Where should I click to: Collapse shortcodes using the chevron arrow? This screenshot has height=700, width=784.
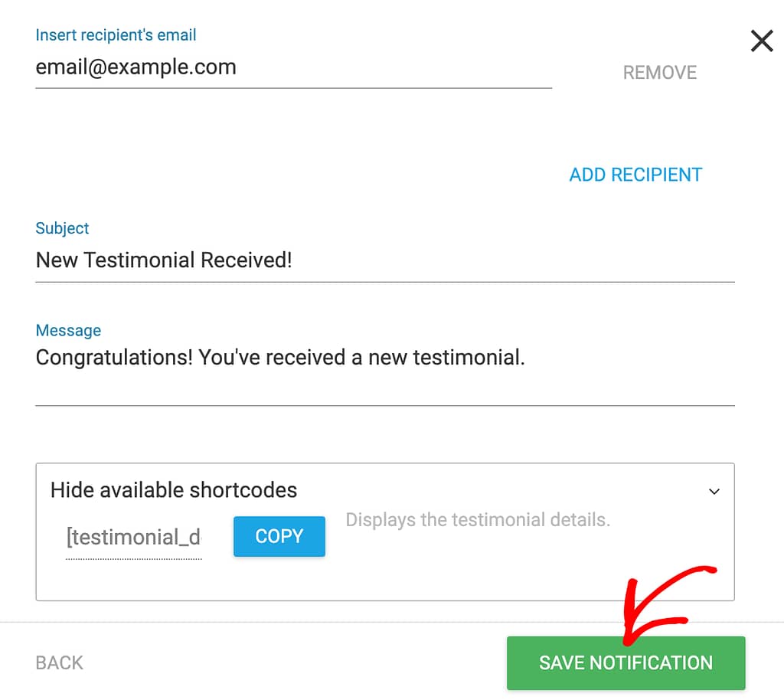[x=714, y=492]
